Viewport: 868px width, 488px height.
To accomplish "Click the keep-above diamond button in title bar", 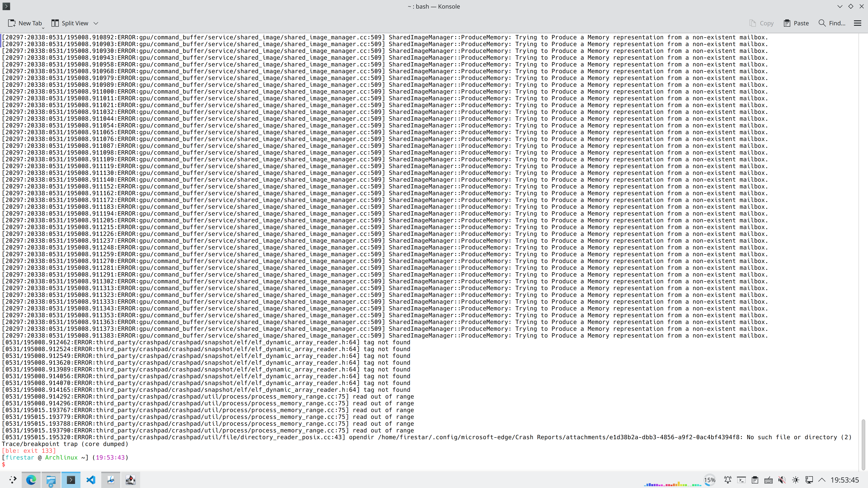I will click(x=851, y=6).
